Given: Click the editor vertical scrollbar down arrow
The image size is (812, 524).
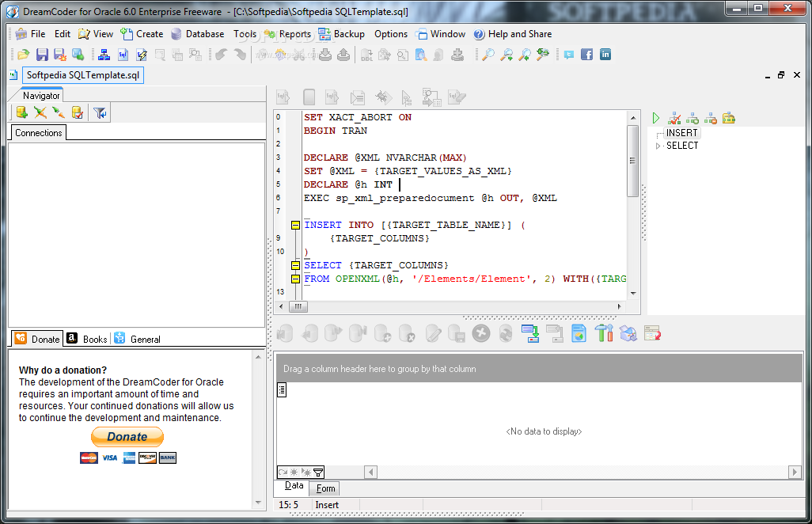Looking at the screenshot, I should 633,293.
